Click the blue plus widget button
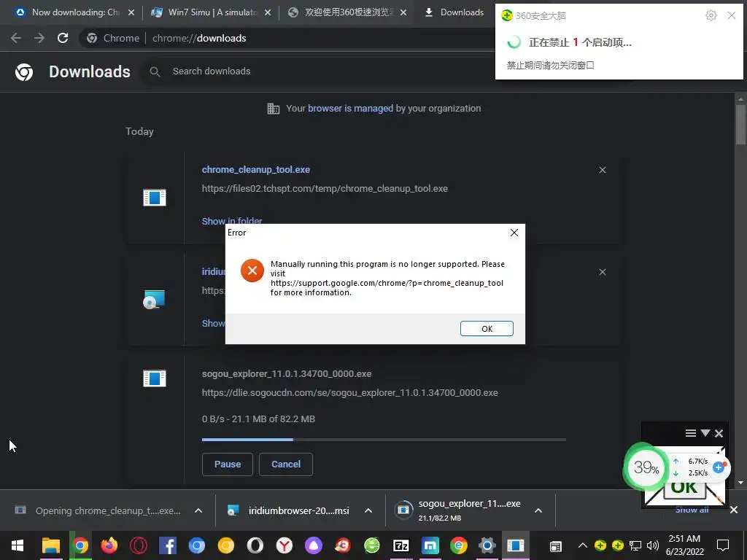This screenshot has height=560, width=747. (719, 467)
